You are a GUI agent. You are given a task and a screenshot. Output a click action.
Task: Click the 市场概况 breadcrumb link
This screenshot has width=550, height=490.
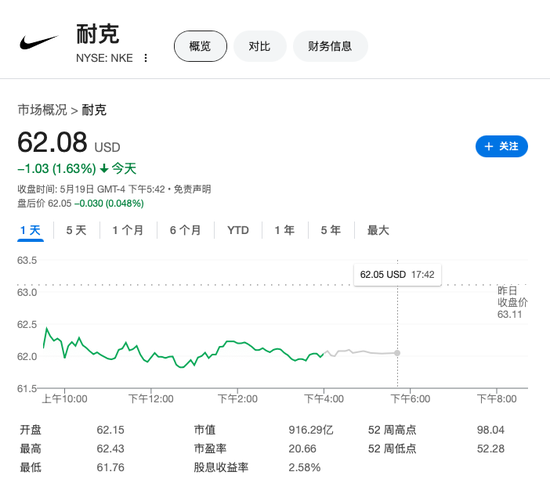click(42, 110)
